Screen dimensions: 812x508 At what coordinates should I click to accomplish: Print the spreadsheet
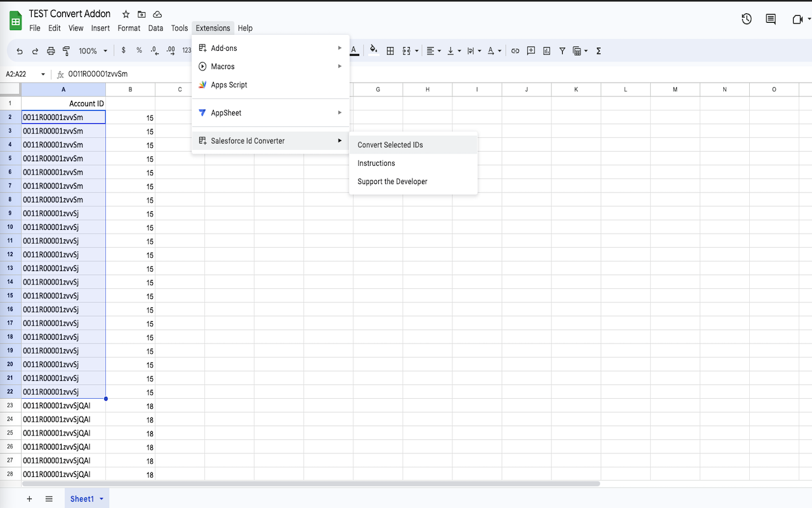pyautogui.click(x=51, y=51)
